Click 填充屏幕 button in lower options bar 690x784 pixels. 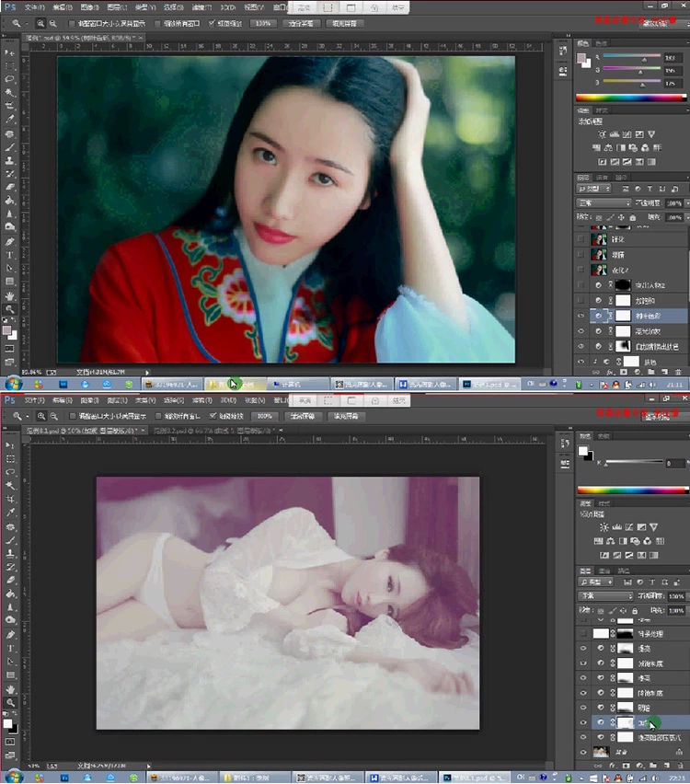click(x=346, y=416)
